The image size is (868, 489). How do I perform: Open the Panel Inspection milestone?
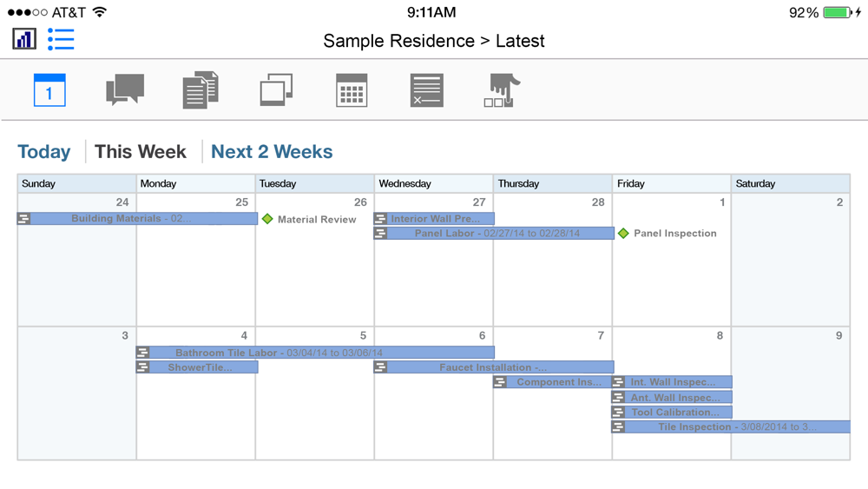667,233
